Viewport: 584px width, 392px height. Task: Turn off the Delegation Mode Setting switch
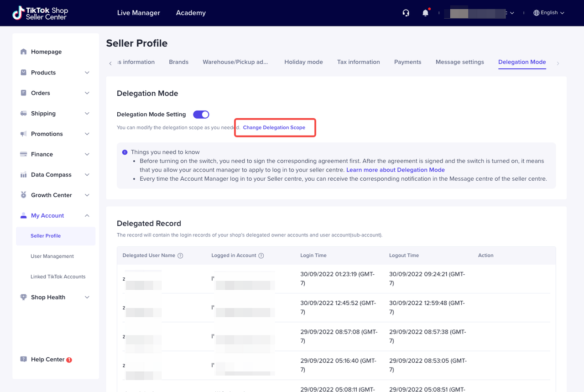pos(201,115)
